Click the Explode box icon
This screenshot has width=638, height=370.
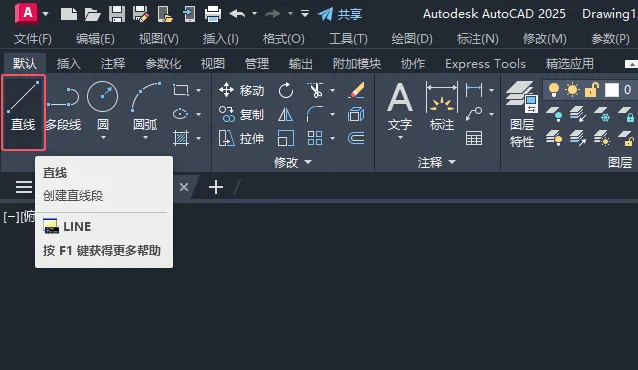pyautogui.click(x=356, y=114)
